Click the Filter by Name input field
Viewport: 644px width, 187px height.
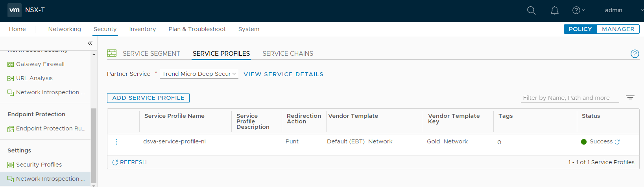tap(569, 98)
